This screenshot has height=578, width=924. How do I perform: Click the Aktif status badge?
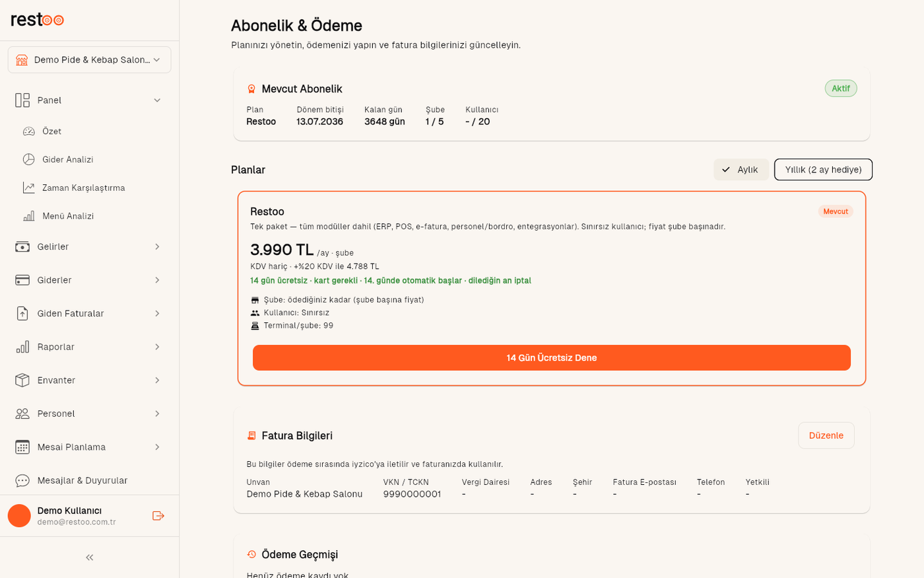coord(841,89)
